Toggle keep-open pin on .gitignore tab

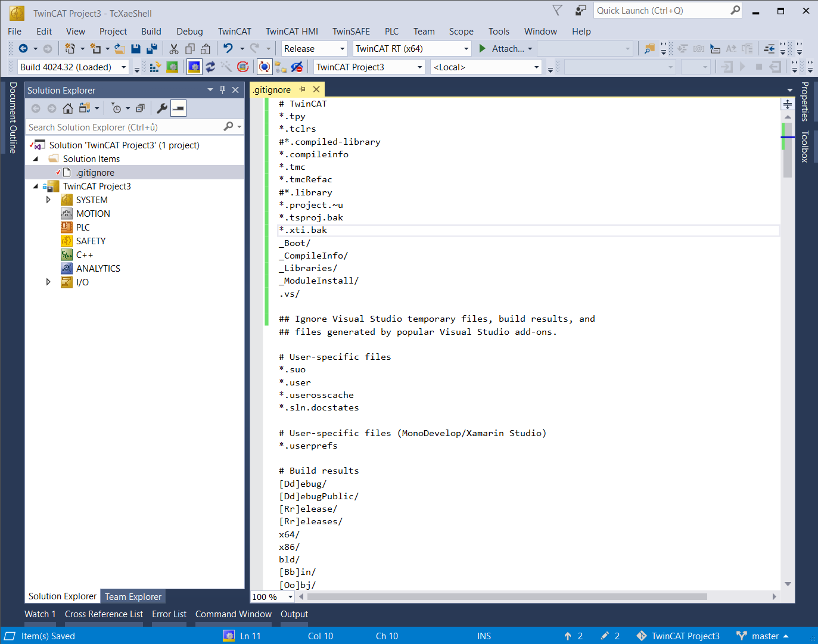click(x=303, y=89)
